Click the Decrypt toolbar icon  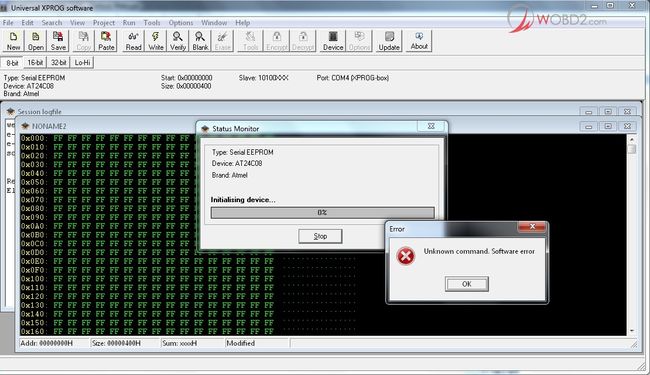coord(303,41)
